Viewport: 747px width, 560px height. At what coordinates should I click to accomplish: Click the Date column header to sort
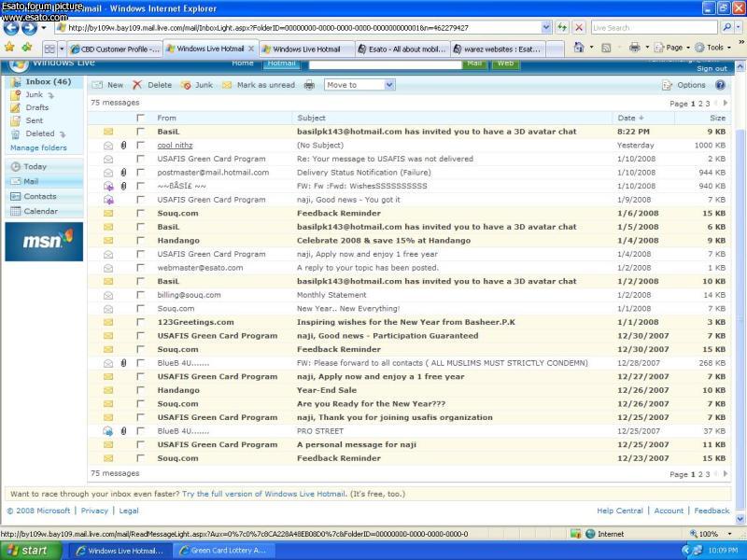pos(629,119)
